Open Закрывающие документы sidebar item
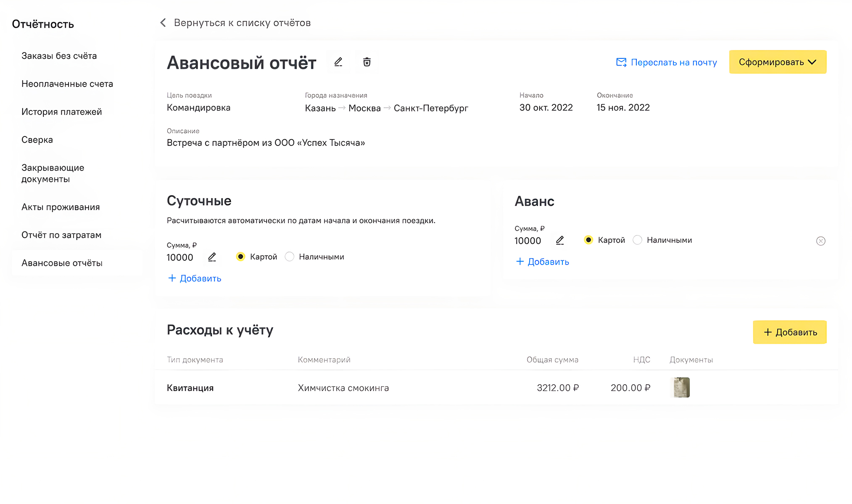852x504 pixels. tap(53, 173)
